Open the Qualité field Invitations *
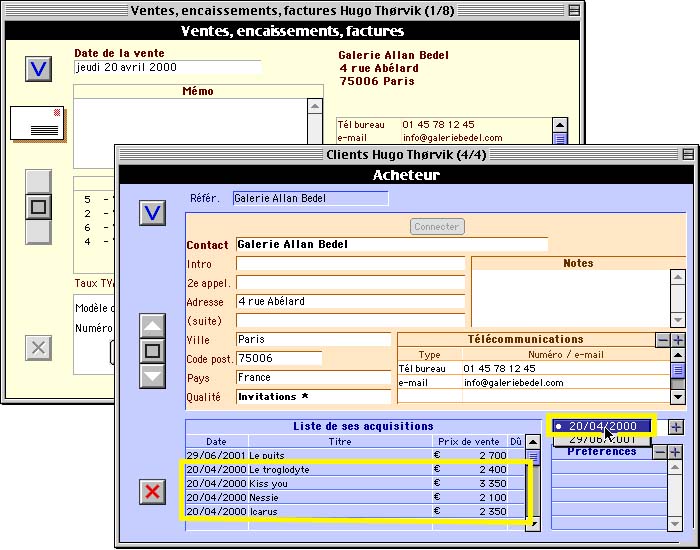700x550 pixels. click(x=313, y=397)
